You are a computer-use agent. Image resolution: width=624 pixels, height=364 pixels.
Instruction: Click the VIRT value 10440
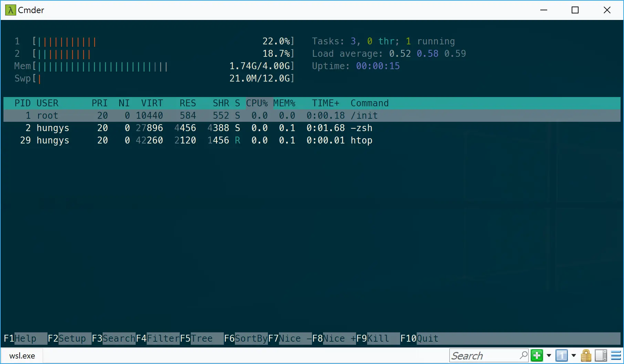coord(149,116)
